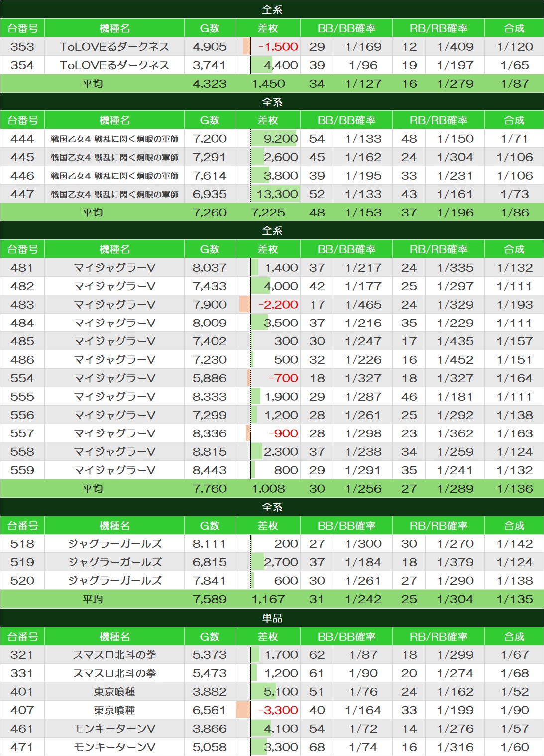Click the average G数 value 4,323
Viewport: 544px width, 756px height.
tap(210, 84)
